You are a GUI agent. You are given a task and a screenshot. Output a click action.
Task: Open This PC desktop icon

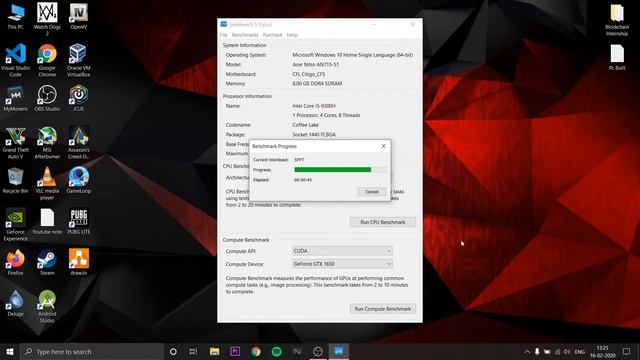point(16,16)
